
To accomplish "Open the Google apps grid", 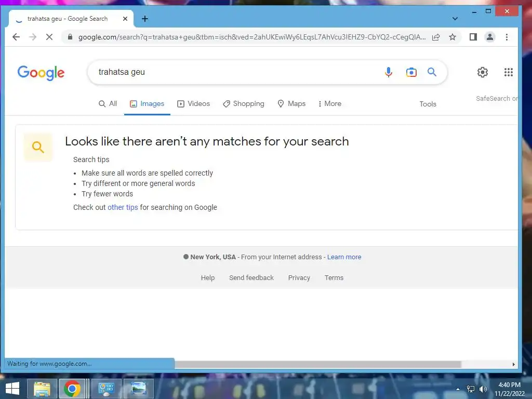I will pos(508,72).
